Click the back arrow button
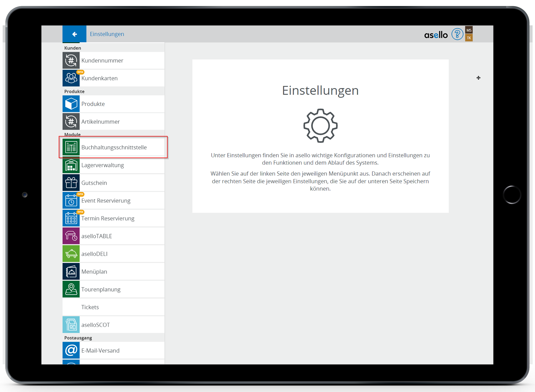The height and width of the screenshot is (392, 535). 74,34
